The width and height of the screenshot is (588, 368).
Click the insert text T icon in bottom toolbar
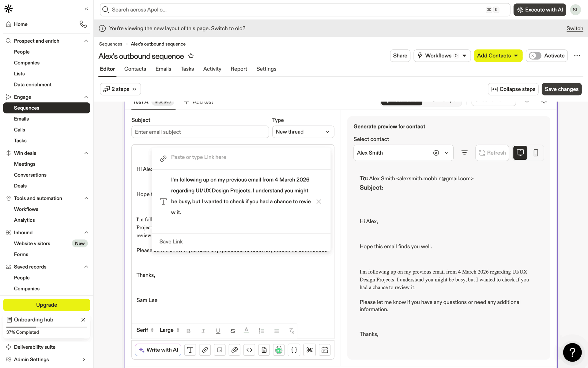(x=190, y=350)
